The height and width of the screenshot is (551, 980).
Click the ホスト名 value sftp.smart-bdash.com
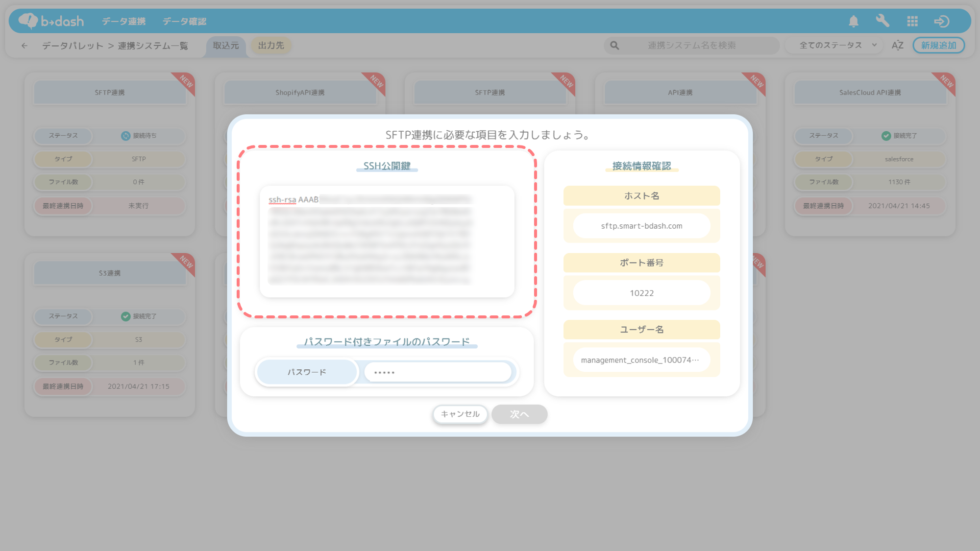(x=642, y=226)
